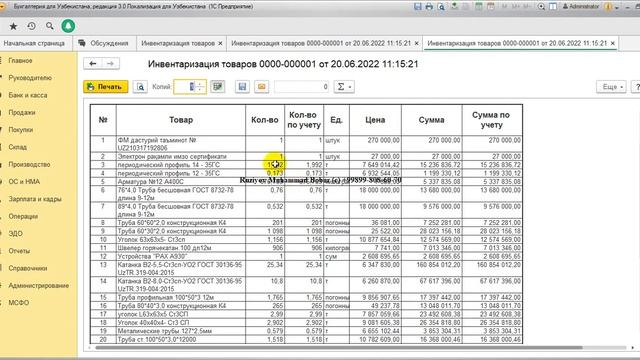Click the sum cell 160 854 012,20 in Сумма
The image size is (640, 360).
coord(431,269)
